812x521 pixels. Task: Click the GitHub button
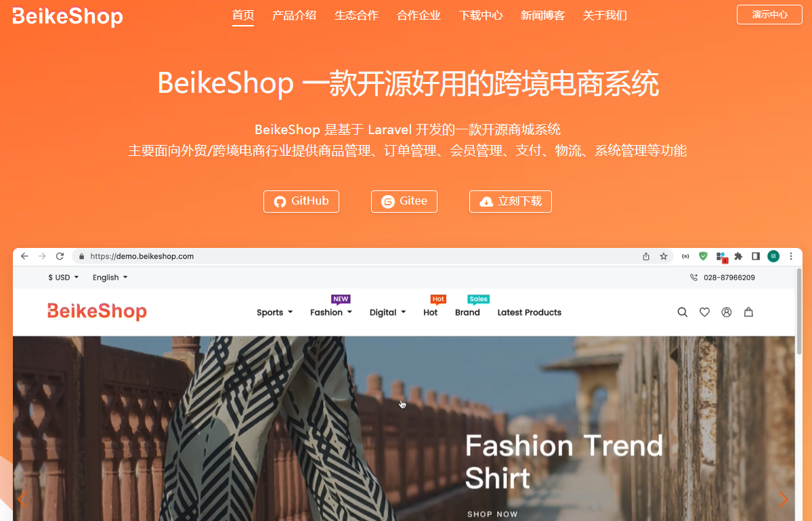[x=301, y=201]
